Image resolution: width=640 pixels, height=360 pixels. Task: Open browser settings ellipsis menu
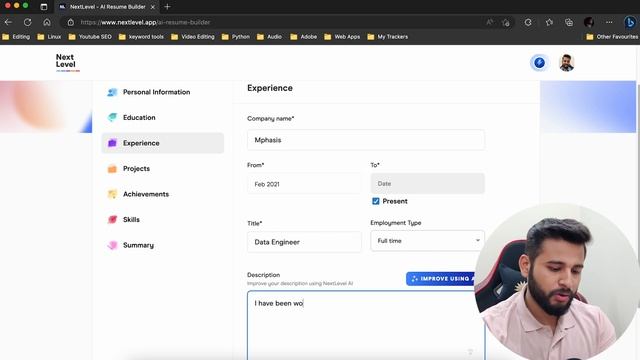pos(609,22)
